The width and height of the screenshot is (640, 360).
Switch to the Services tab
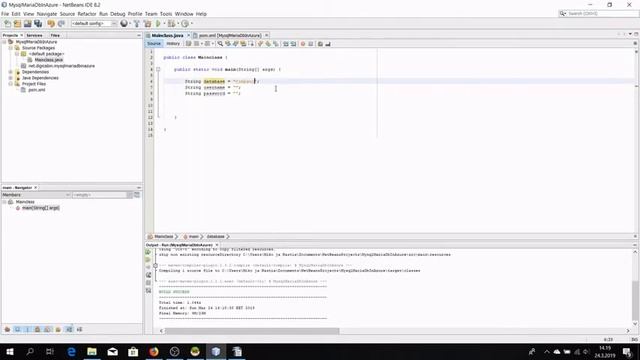tap(34, 36)
